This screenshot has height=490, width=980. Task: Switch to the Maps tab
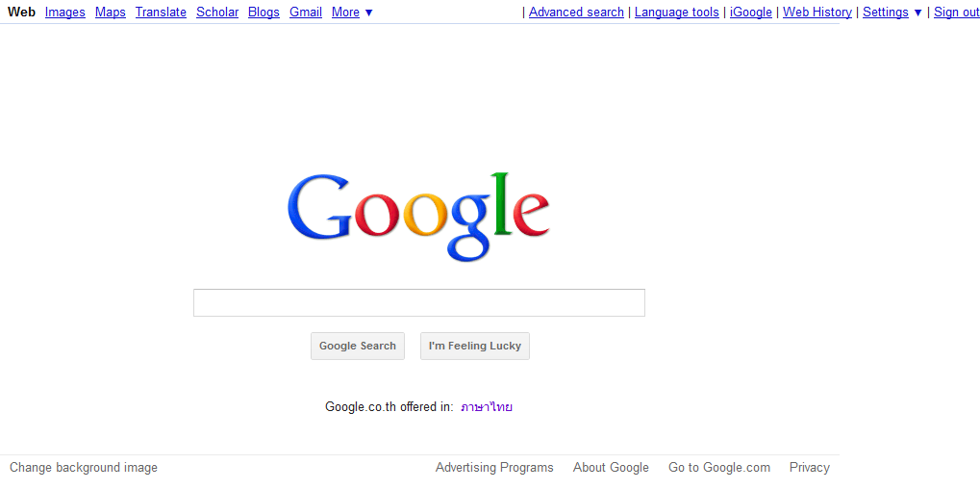click(110, 12)
